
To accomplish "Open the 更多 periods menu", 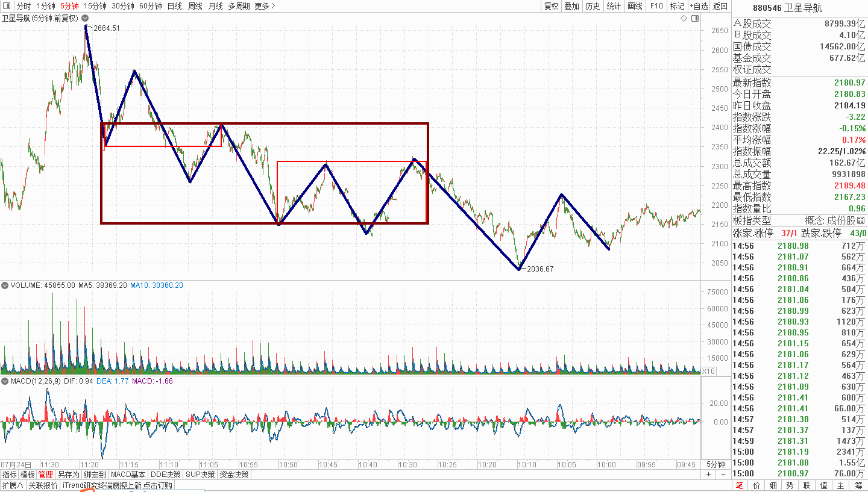I will [x=265, y=6].
